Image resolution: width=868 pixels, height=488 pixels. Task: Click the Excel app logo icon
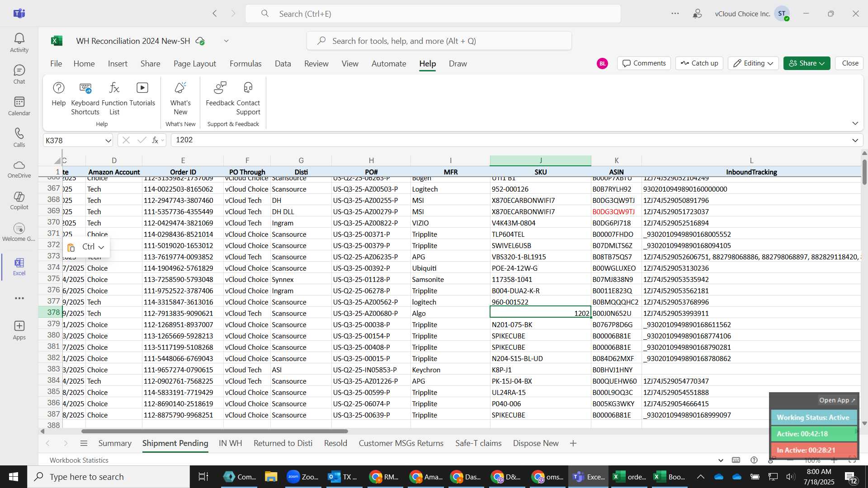coord(57,41)
